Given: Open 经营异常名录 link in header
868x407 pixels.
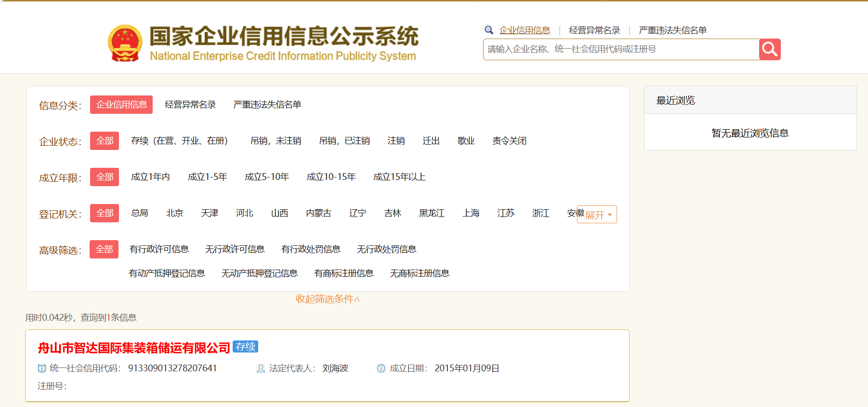Looking at the screenshot, I should [594, 30].
